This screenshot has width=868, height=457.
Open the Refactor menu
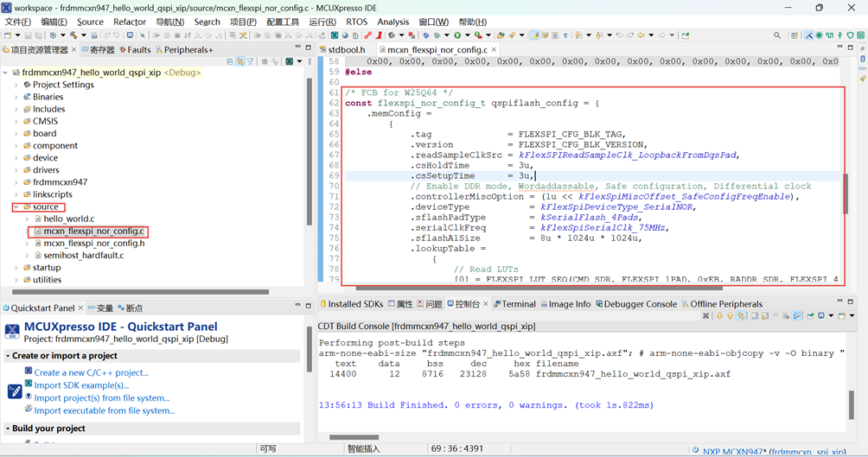tap(130, 22)
